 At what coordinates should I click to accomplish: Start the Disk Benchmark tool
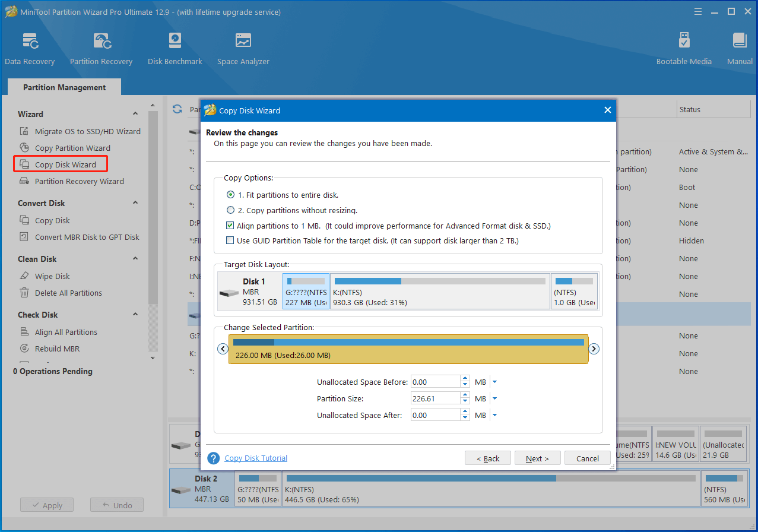175,47
